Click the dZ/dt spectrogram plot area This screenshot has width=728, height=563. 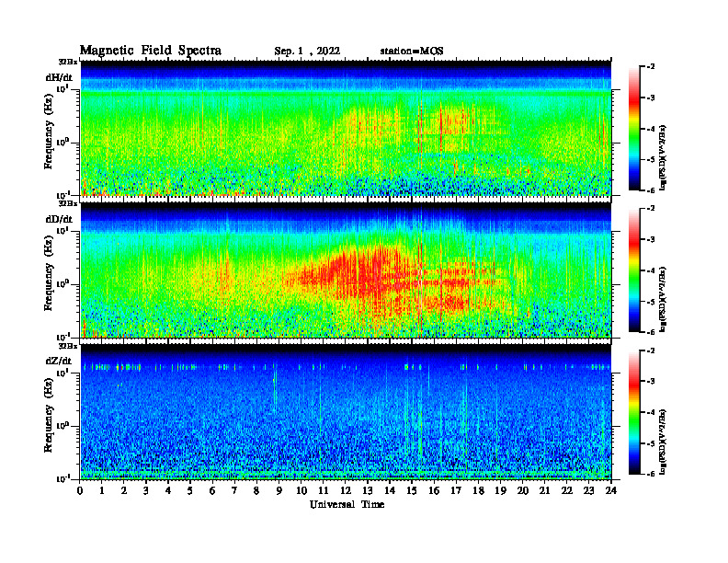coord(346,411)
